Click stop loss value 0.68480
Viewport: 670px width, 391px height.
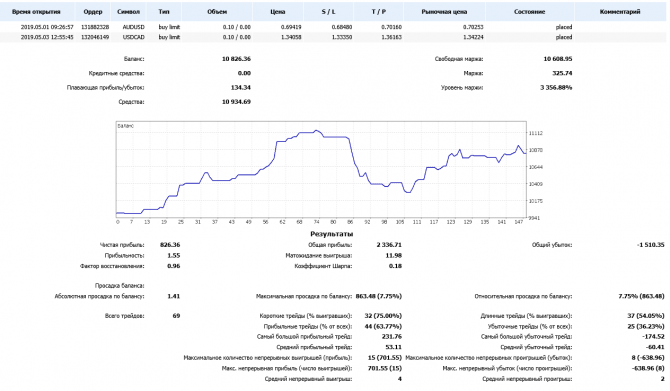click(342, 27)
